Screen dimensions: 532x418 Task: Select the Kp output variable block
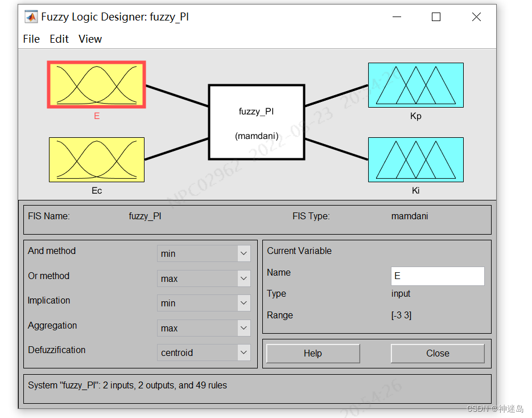click(415, 85)
